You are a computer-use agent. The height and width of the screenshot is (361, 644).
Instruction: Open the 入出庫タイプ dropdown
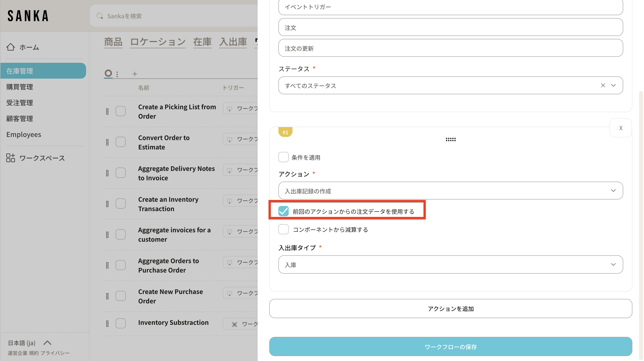[451, 264]
